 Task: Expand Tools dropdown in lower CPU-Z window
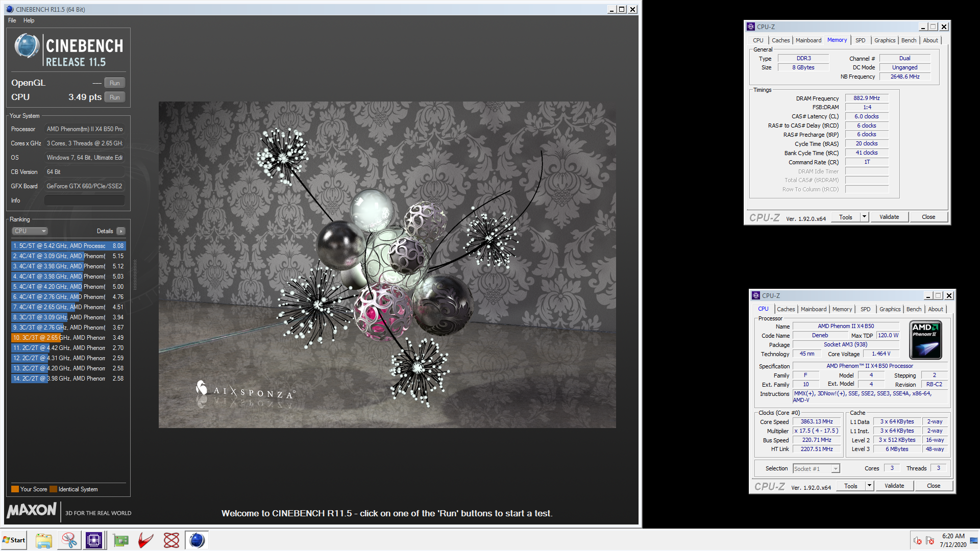coord(869,486)
